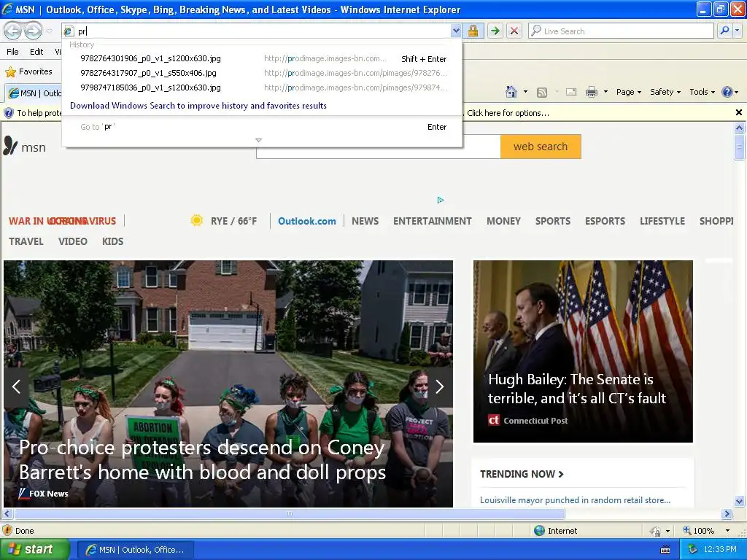This screenshot has width=747, height=560.
Task: Open the Edit menu
Action: (36, 52)
